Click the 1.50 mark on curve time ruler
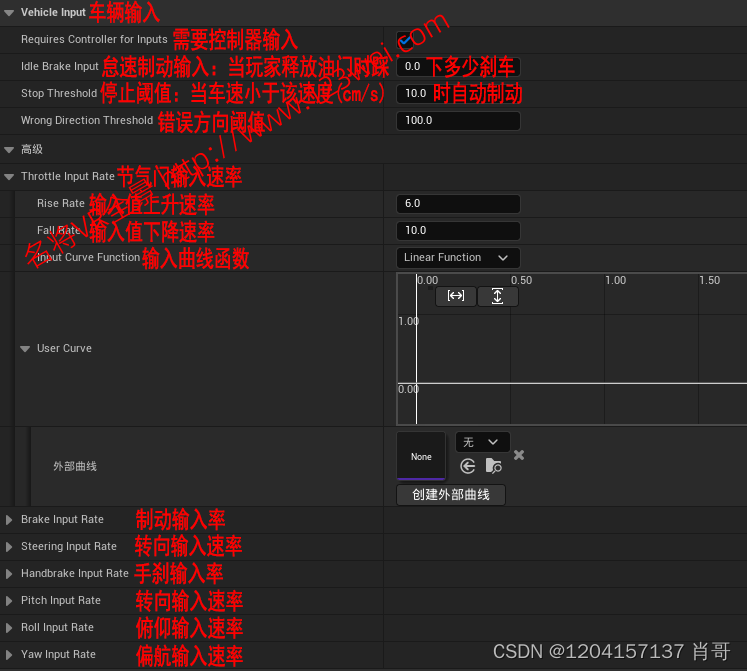Image resolution: width=747 pixels, height=671 pixels. click(709, 280)
